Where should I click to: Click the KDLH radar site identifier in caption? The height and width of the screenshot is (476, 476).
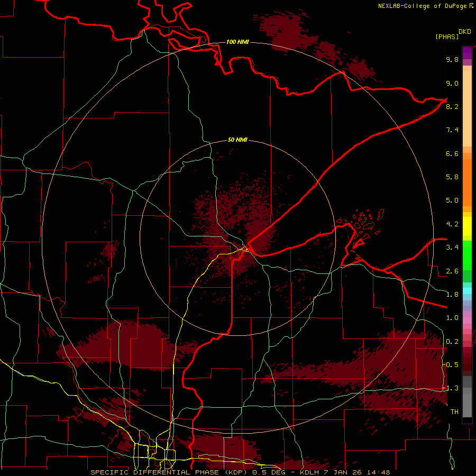tap(309, 472)
